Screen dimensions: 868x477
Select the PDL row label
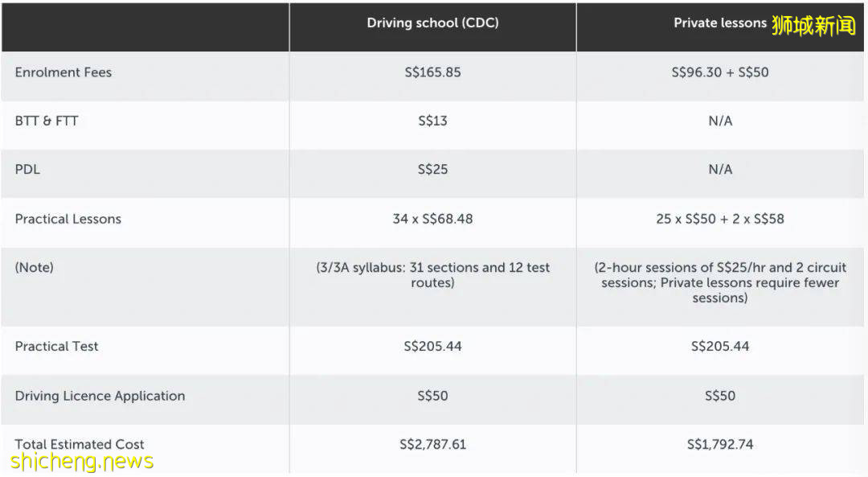(x=29, y=170)
